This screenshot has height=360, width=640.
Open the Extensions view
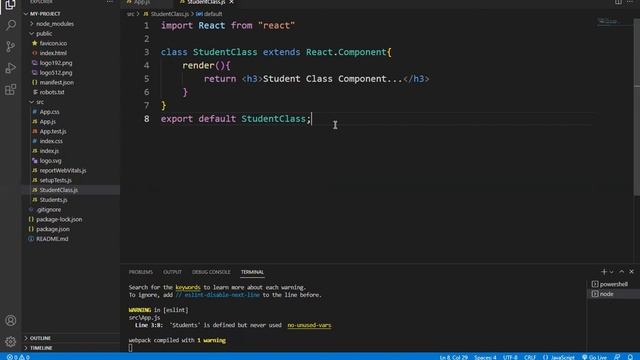(x=11, y=89)
